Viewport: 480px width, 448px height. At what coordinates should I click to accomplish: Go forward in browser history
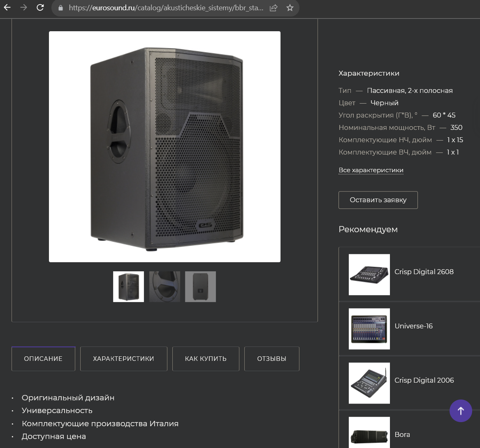[x=23, y=8]
